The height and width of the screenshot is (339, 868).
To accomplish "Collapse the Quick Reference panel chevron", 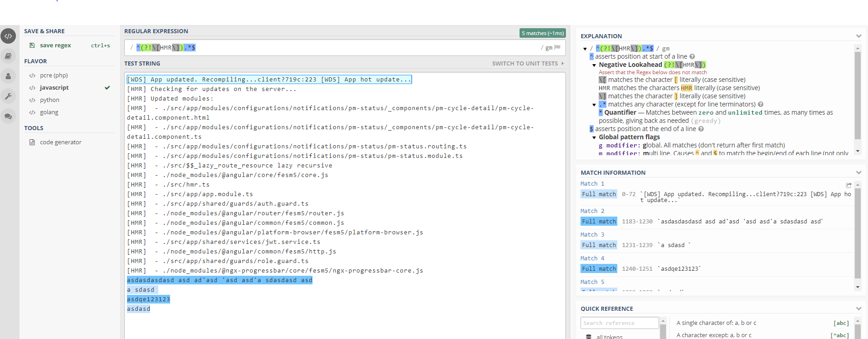I will (858, 309).
